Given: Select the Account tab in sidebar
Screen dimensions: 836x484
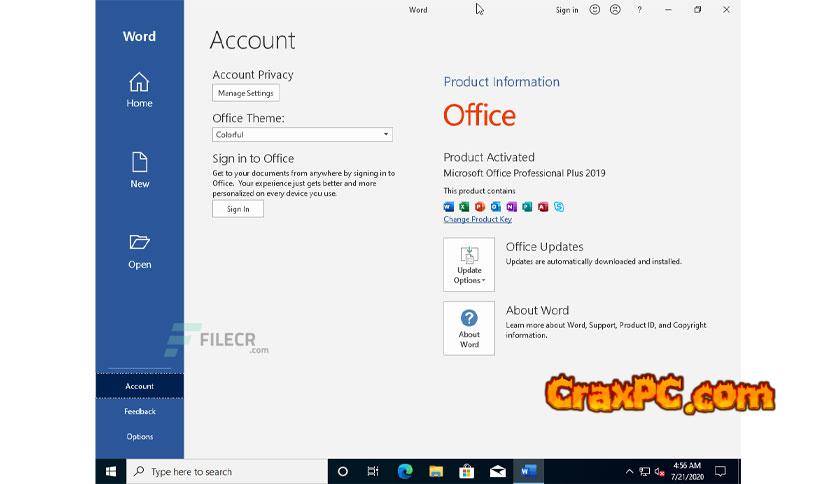Looking at the screenshot, I should 139,386.
